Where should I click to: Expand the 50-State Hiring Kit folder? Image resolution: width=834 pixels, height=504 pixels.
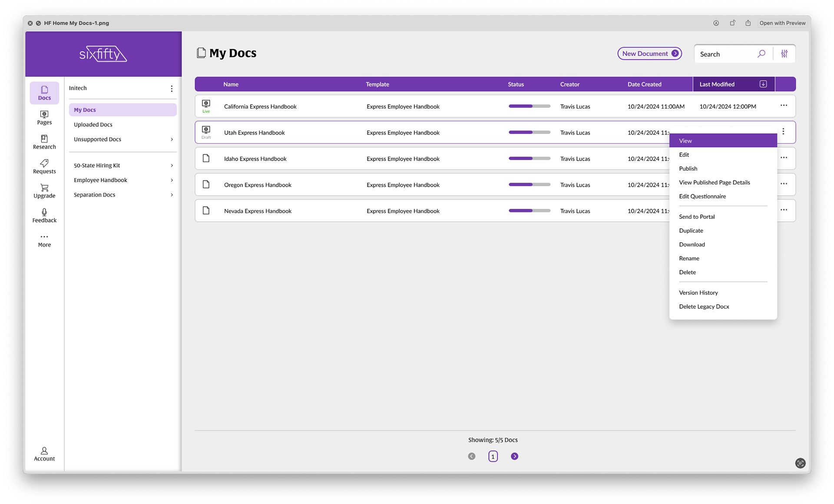coord(172,165)
